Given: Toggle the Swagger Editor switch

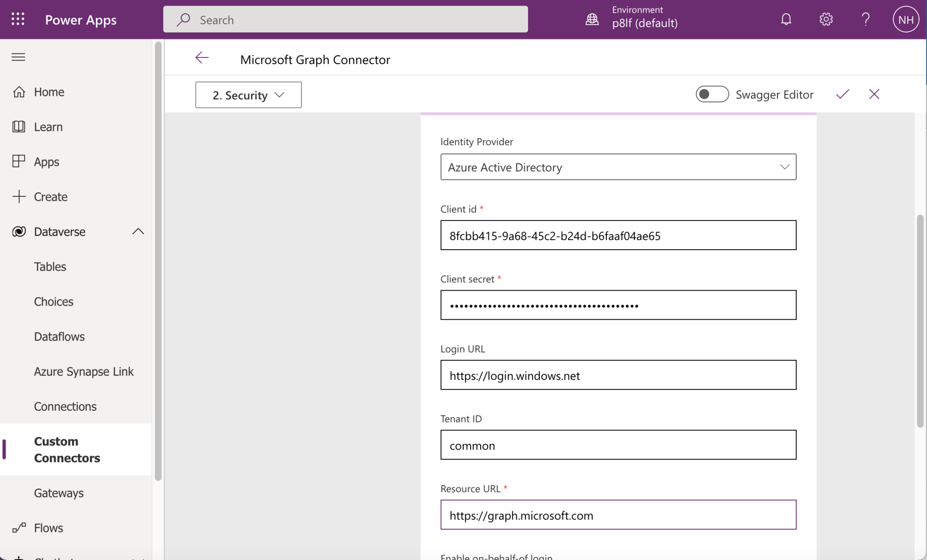Looking at the screenshot, I should click(x=712, y=94).
